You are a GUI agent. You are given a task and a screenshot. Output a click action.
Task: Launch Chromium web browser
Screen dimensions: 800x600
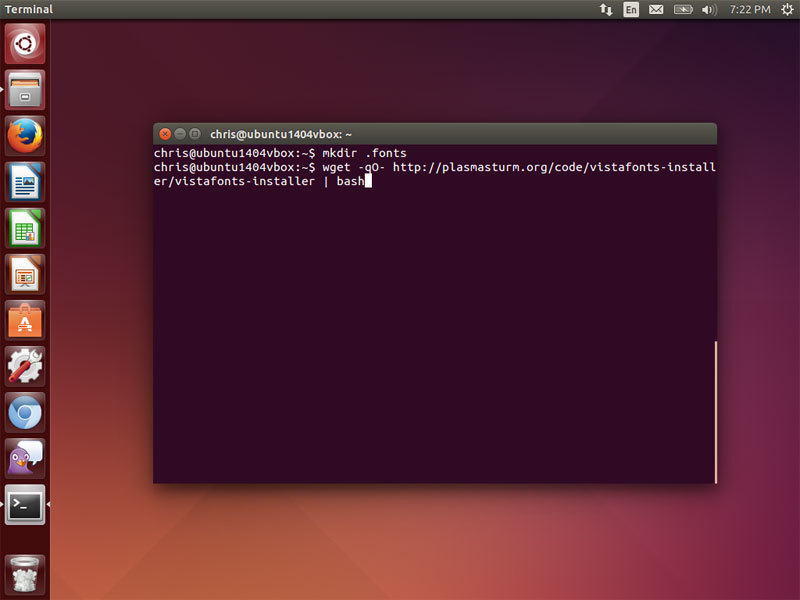(x=25, y=412)
